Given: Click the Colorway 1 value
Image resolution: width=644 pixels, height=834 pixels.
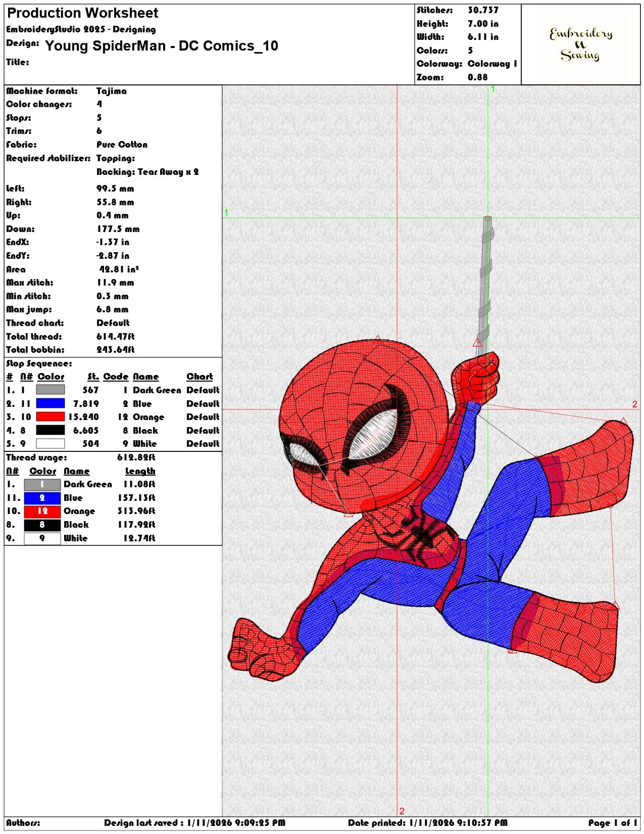Looking at the screenshot, I should click(x=492, y=64).
